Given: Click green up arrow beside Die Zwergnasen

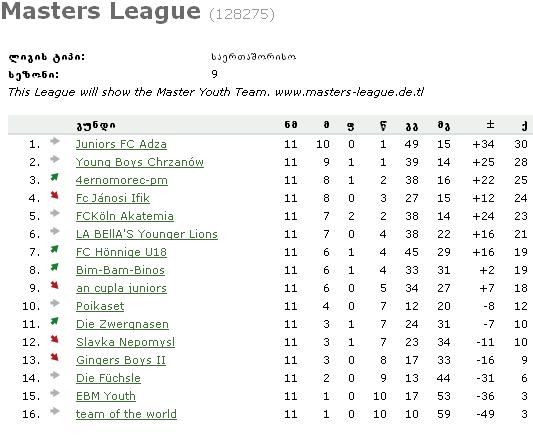Looking at the screenshot, I should (x=54, y=321).
